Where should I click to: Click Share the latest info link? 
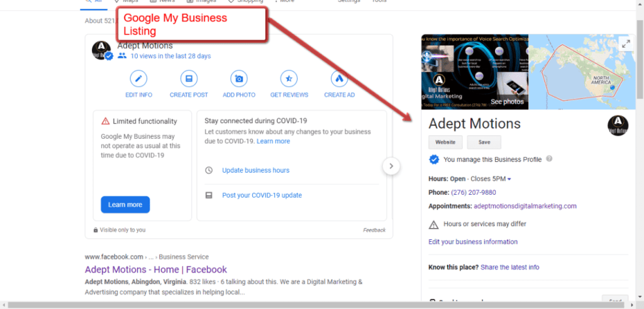click(510, 267)
